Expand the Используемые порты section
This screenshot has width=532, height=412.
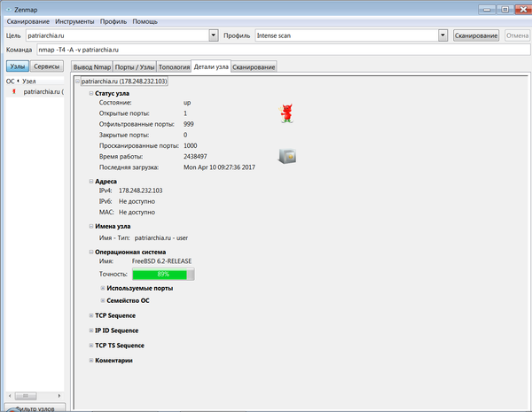103,288
